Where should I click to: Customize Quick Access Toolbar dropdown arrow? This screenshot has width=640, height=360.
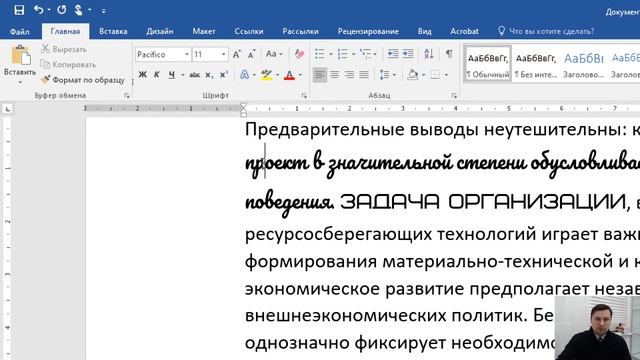104,11
